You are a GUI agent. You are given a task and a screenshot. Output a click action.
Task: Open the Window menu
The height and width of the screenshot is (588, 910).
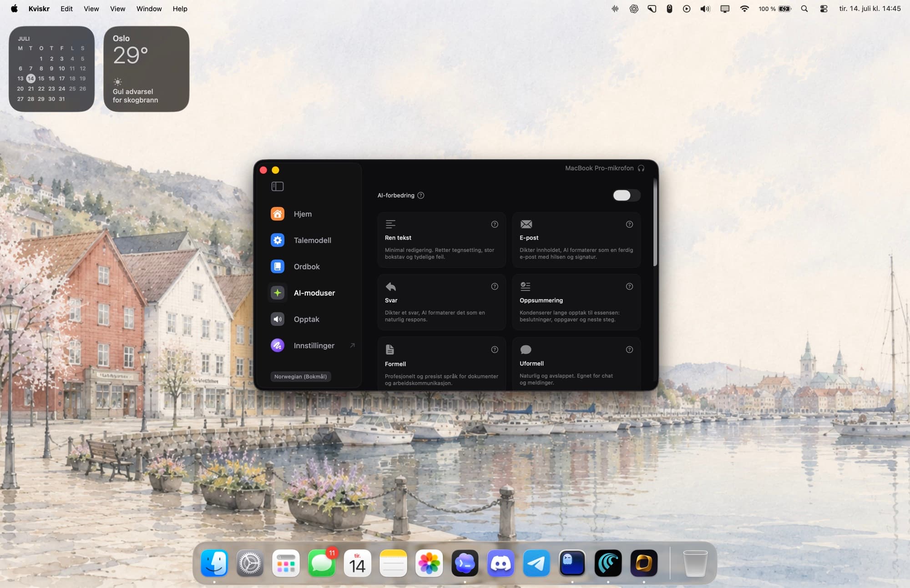point(149,9)
